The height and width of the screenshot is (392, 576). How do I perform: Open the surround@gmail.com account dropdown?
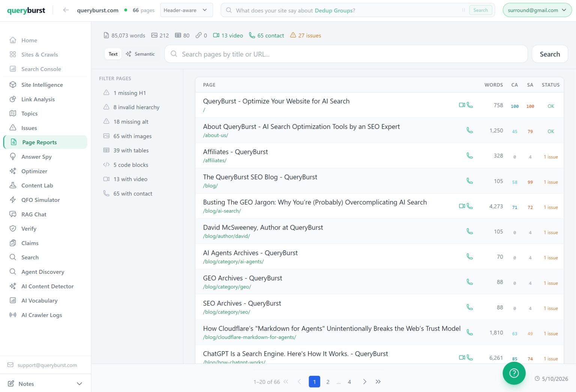[537, 10]
